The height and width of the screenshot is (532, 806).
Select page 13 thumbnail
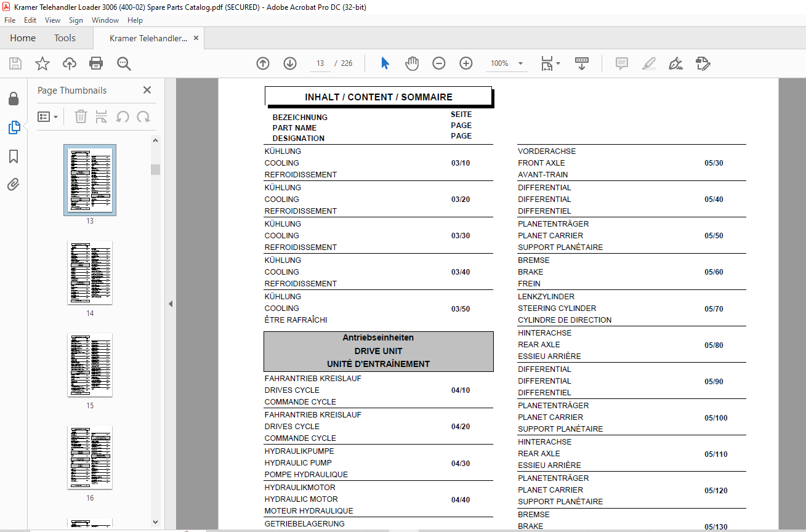[90, 180]
